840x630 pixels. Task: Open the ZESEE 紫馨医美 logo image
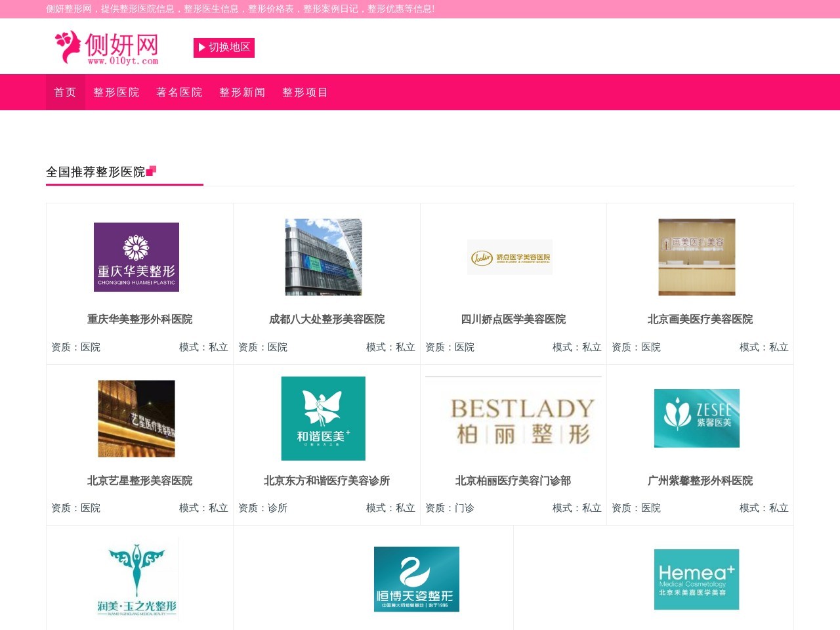point(697,419)
